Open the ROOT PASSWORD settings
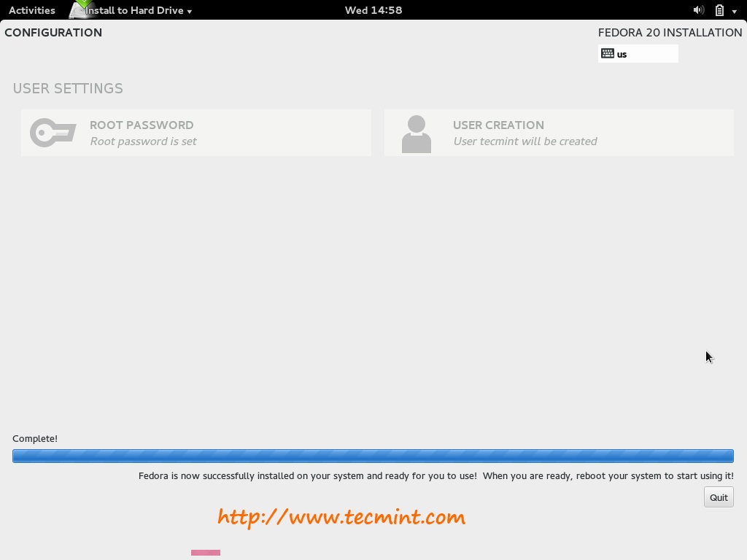Viewport: 747px width, 560px height. [196, 133]
